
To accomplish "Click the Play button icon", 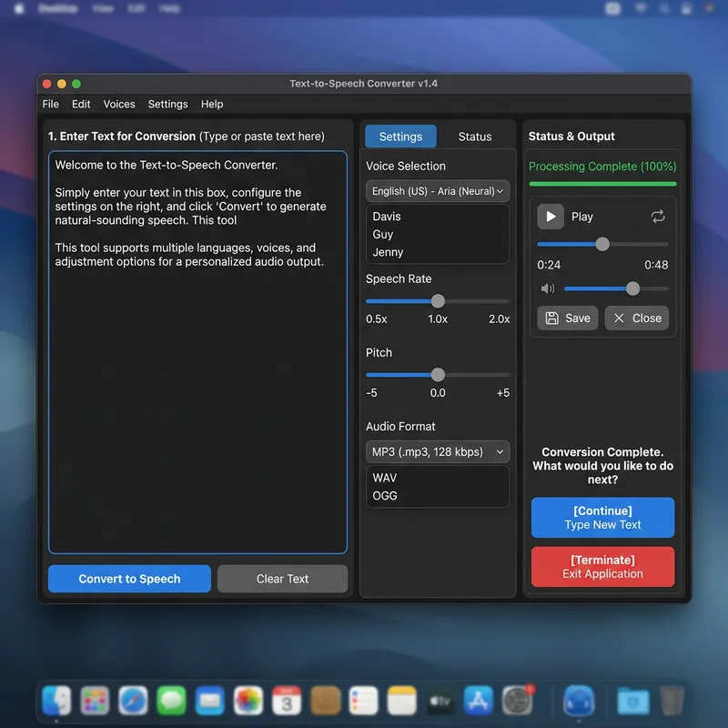I will click(x=551, y=217).
